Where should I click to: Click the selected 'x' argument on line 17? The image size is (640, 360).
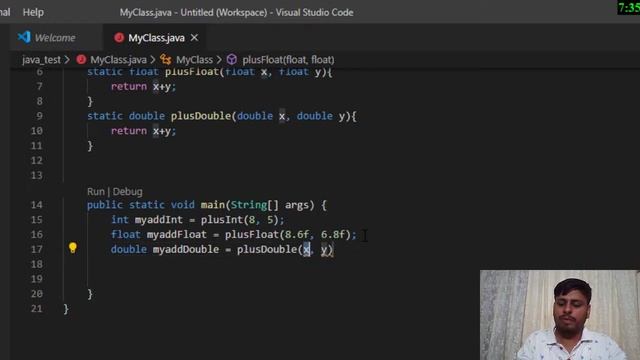coord(307,249)
